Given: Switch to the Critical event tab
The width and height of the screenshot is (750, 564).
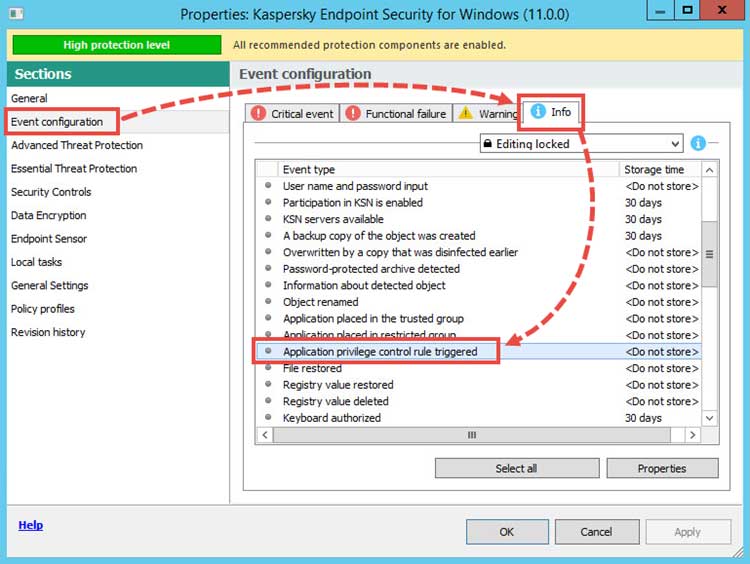Looking at the screenshot, I should tap(293, 114).
